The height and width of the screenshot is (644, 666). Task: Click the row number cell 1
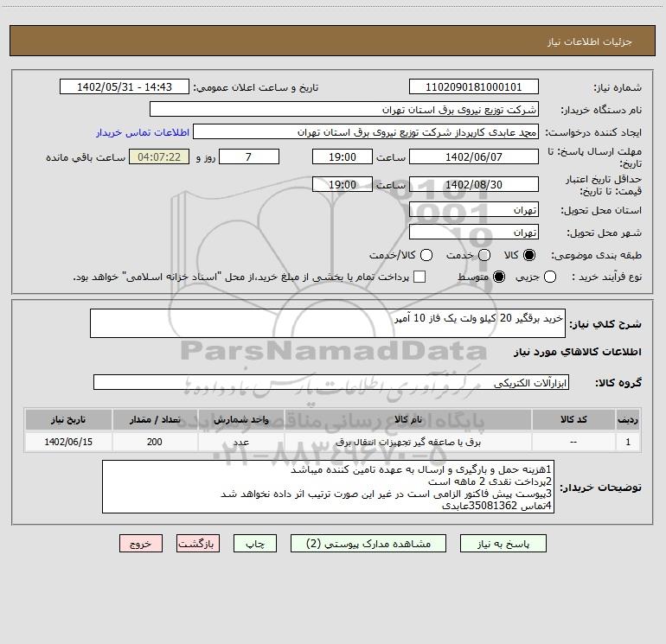(x=628, y=442)
